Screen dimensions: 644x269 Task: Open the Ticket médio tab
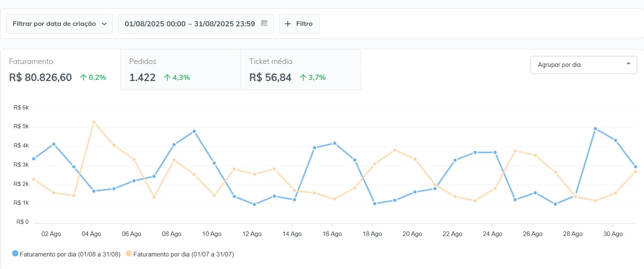point(301,69)
